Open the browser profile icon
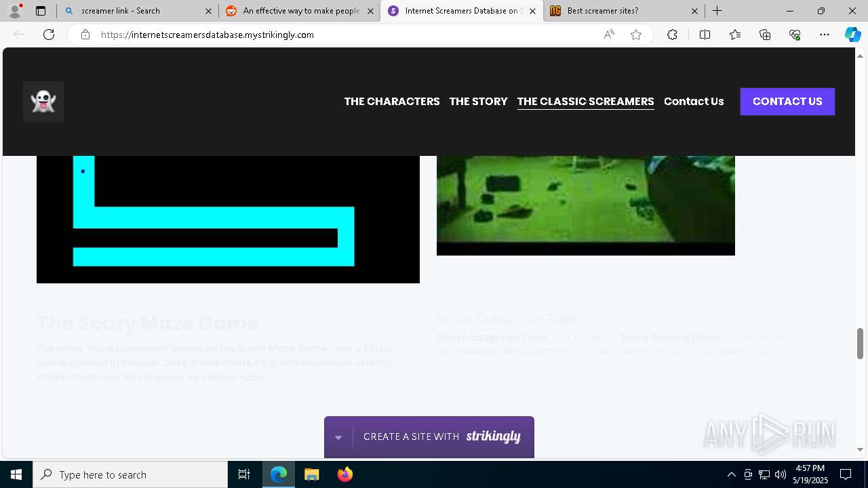The width and height of the screenshot is (868, 488). (x=15, y=11)
